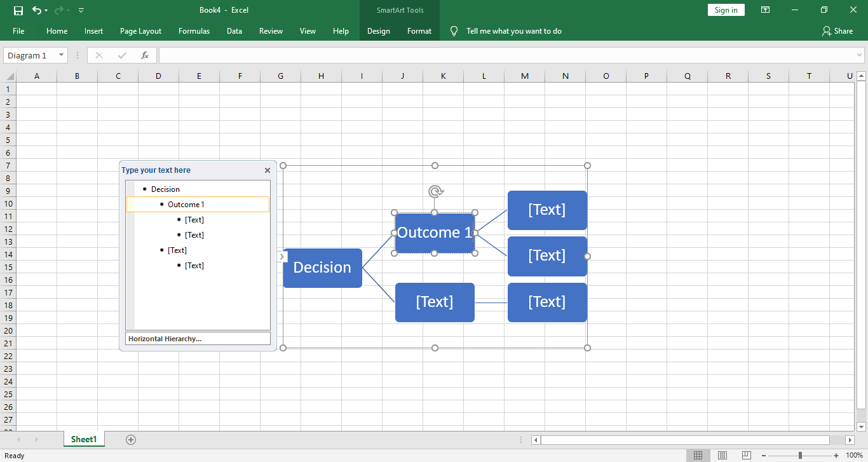Click the Undo icon

(36, 10)
